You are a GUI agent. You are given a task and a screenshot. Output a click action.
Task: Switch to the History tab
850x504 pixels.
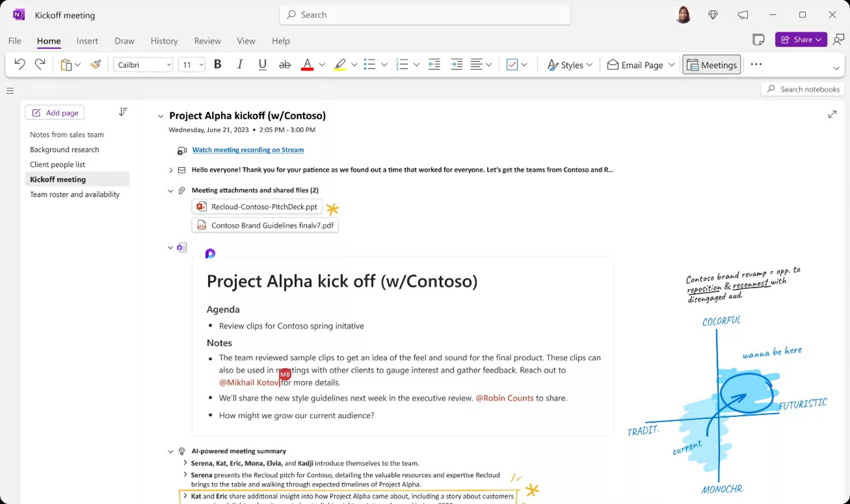(164, 41)
